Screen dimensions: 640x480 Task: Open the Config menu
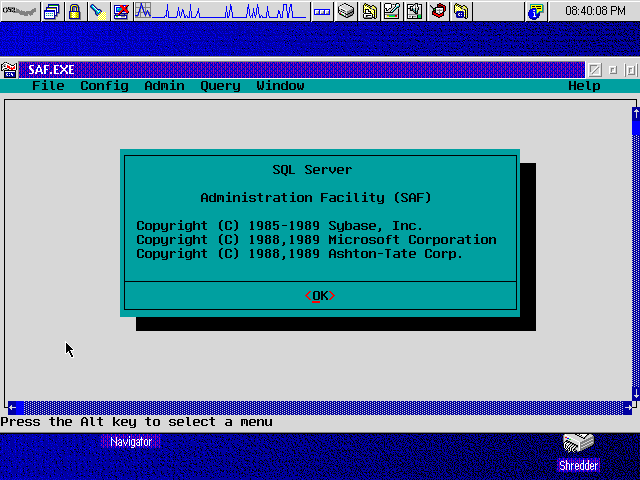tap(104, 86)
